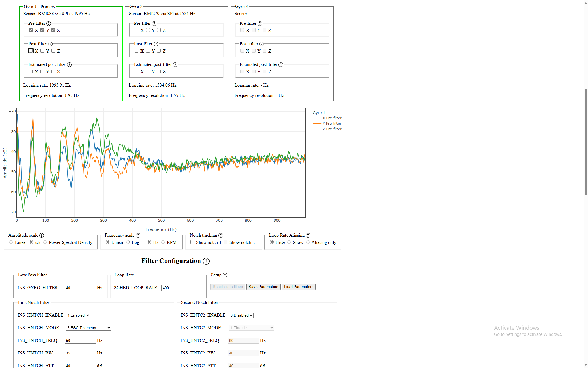Enable Show notch 1 checkbox

click(192, 242)
